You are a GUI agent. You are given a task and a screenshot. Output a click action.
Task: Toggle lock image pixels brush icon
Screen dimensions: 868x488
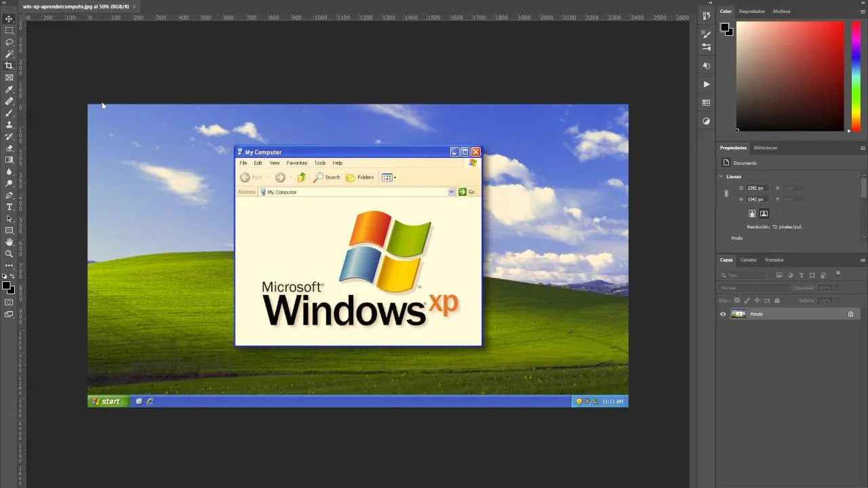click(747, 300)
